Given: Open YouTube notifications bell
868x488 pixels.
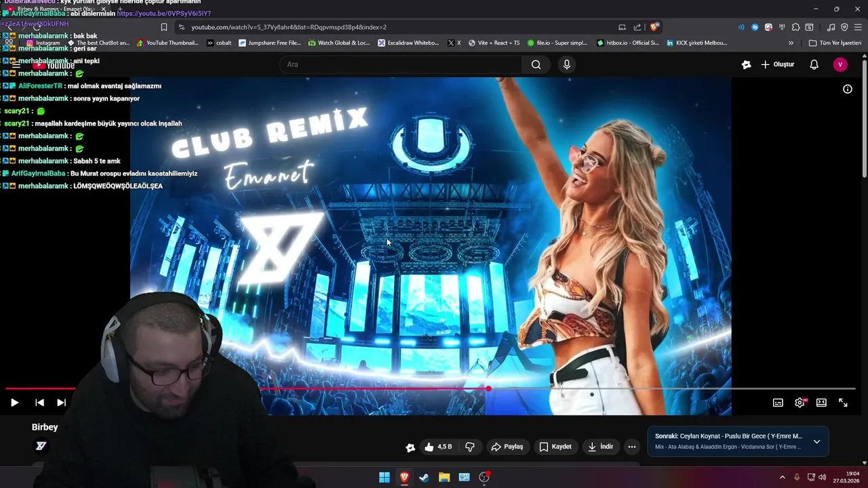Looking at the screenshot, I should (814, 64).
